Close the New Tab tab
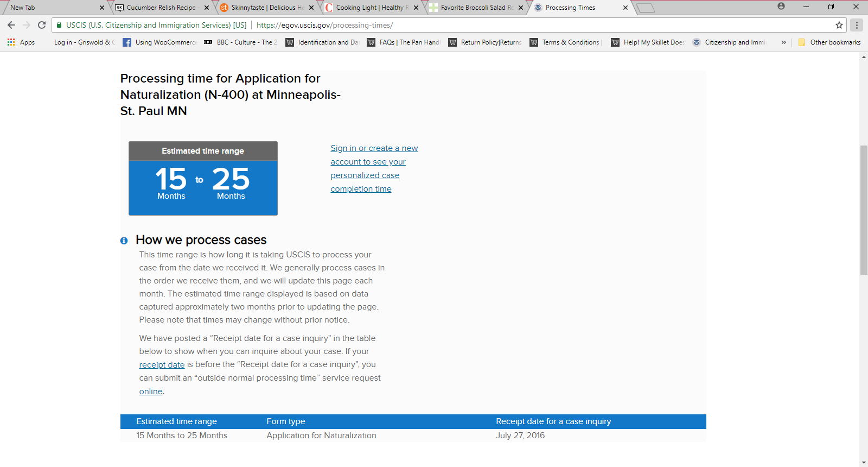The height and width of the screenshot is (467, 868). pos(102,8)
